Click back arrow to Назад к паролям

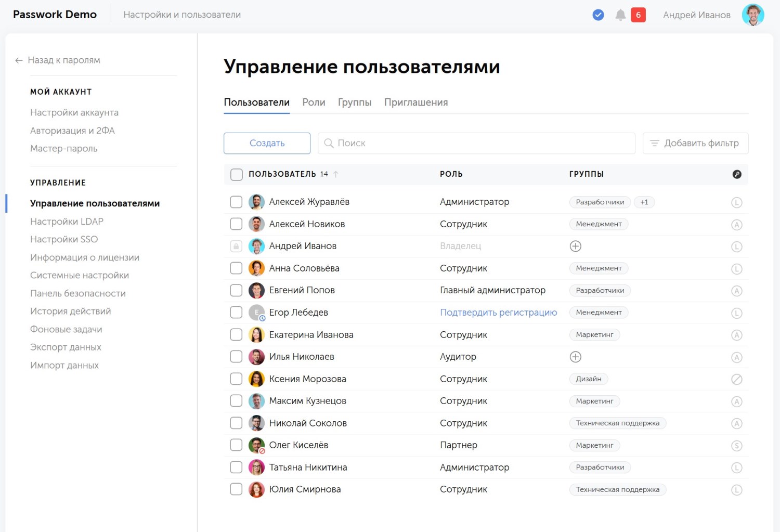click(x=19, y=60)
